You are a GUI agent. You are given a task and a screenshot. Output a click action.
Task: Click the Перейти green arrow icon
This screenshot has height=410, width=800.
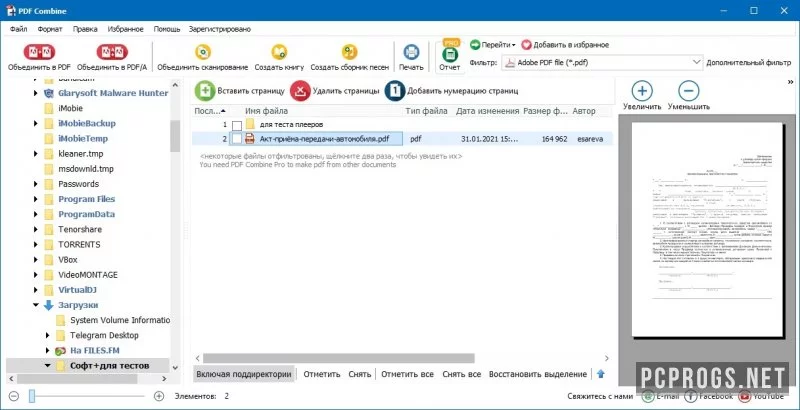(475, 45)
